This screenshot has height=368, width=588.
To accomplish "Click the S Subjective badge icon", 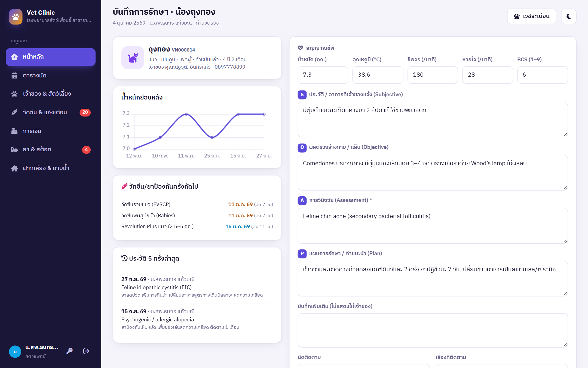I will [x=302, y=95].
